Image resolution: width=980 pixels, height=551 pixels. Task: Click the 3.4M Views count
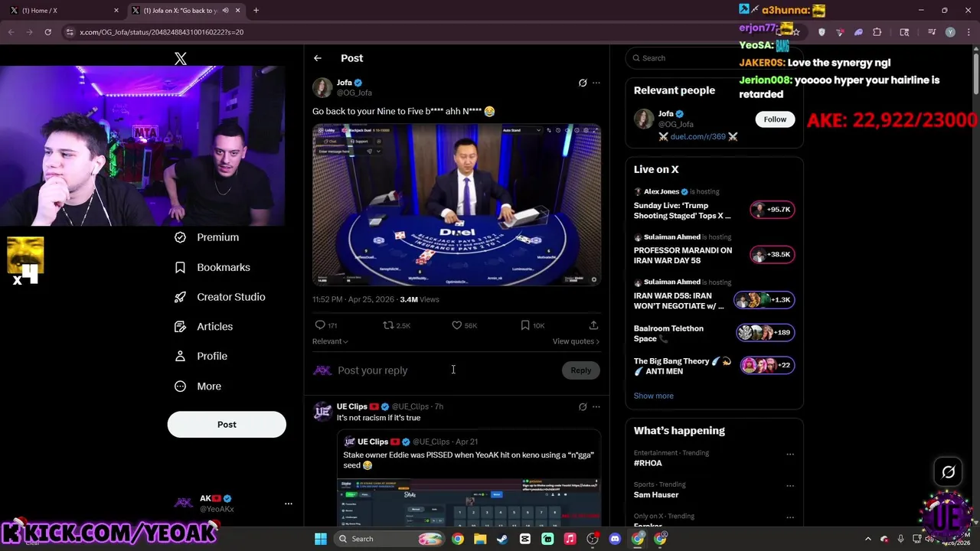(420, 299)
